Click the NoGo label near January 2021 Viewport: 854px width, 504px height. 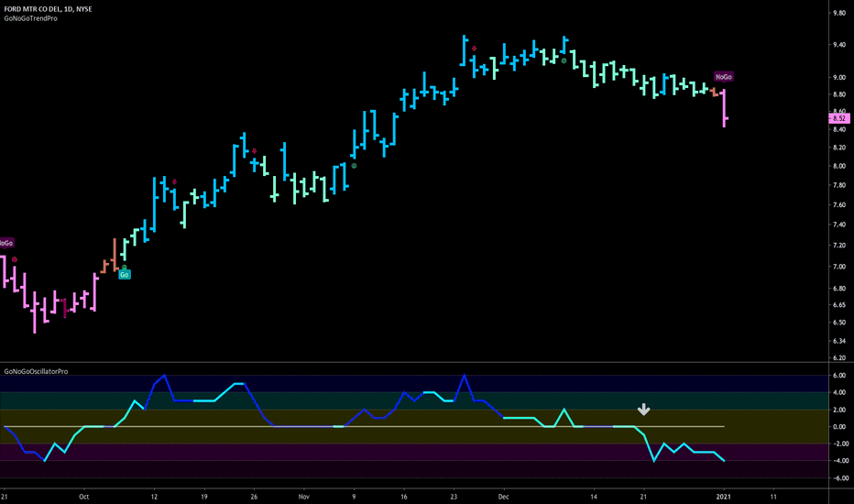point(723,77)
